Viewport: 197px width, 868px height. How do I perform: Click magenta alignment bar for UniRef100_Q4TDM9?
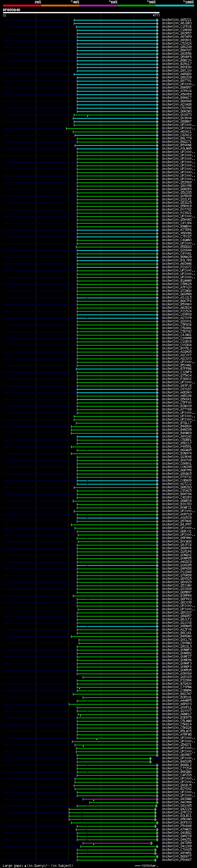tap(118, 843)
